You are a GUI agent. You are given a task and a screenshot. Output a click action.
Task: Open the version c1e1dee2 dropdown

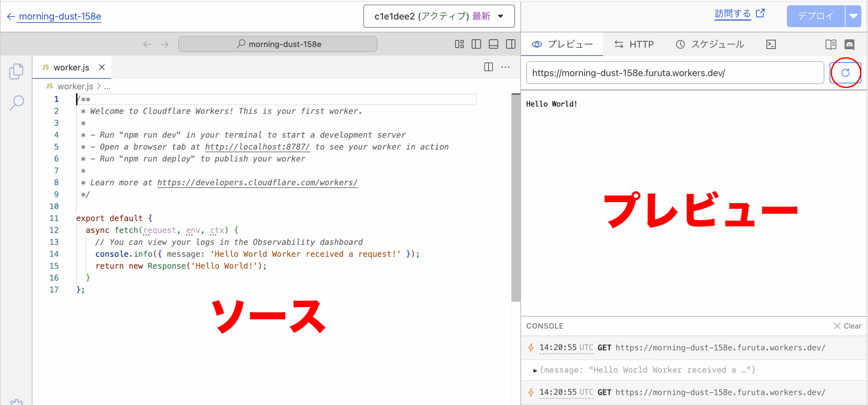pyautogui.click(x=439, y=16)
